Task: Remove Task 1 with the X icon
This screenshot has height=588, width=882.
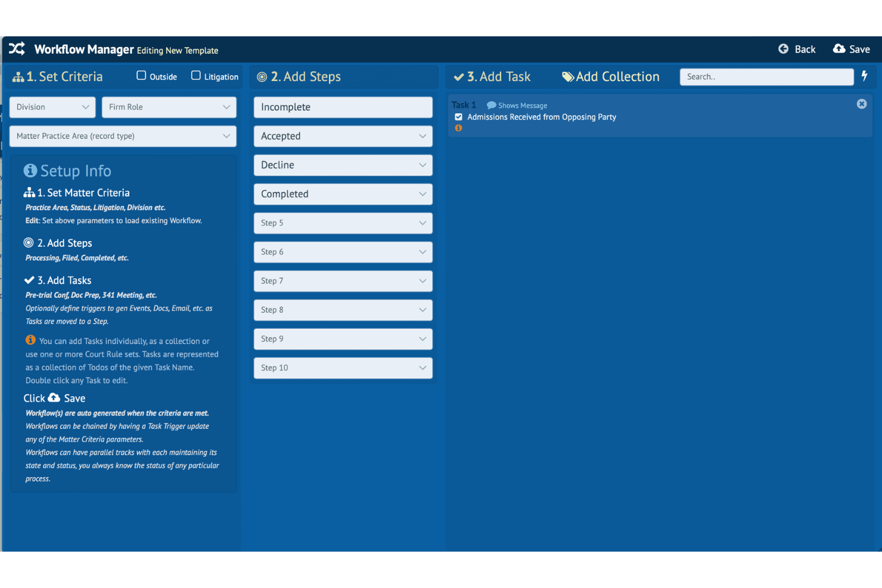Action: tap(862, 104)
